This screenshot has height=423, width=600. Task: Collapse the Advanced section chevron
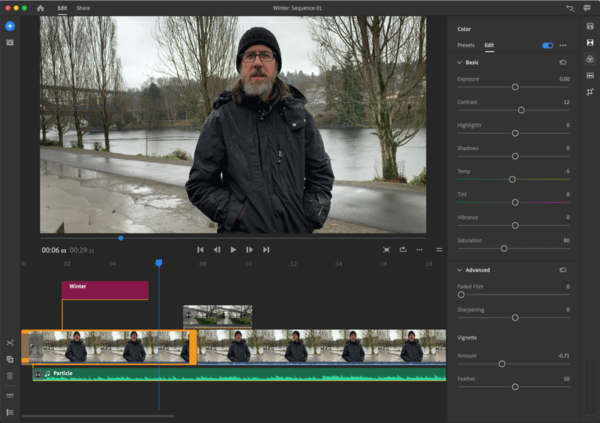tap(460, 270)
